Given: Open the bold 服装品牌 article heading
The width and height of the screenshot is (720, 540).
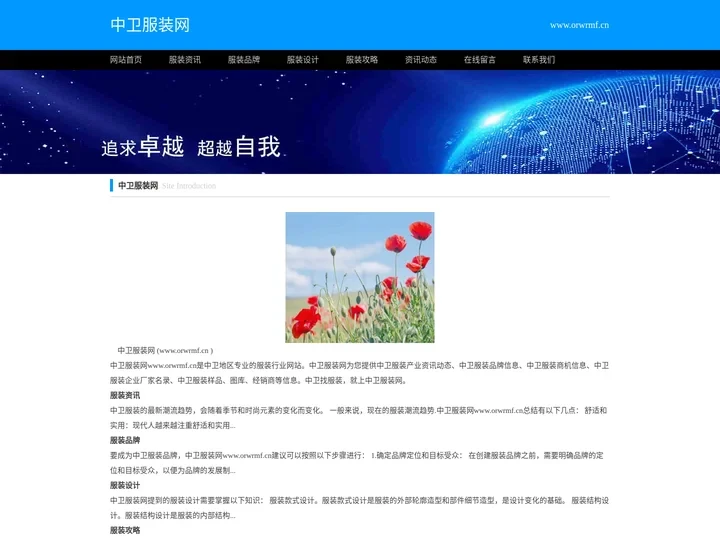Looking at the screenshot, I should coord(125,440).
